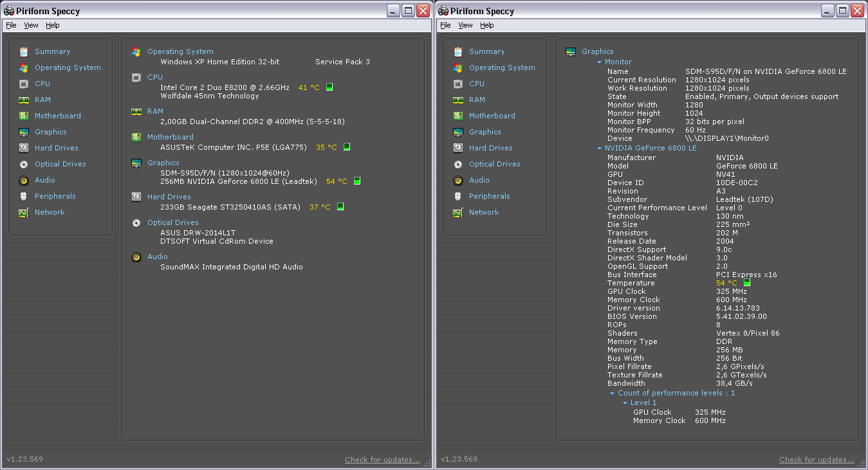
Task: Click Check for updates link in right window
Action: click(x=817, y=460)
